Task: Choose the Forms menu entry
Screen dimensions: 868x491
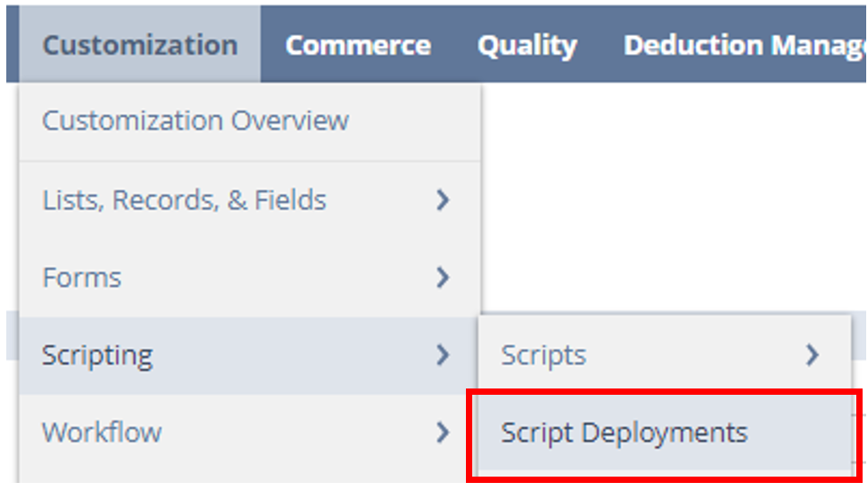Action: (82, 277)
